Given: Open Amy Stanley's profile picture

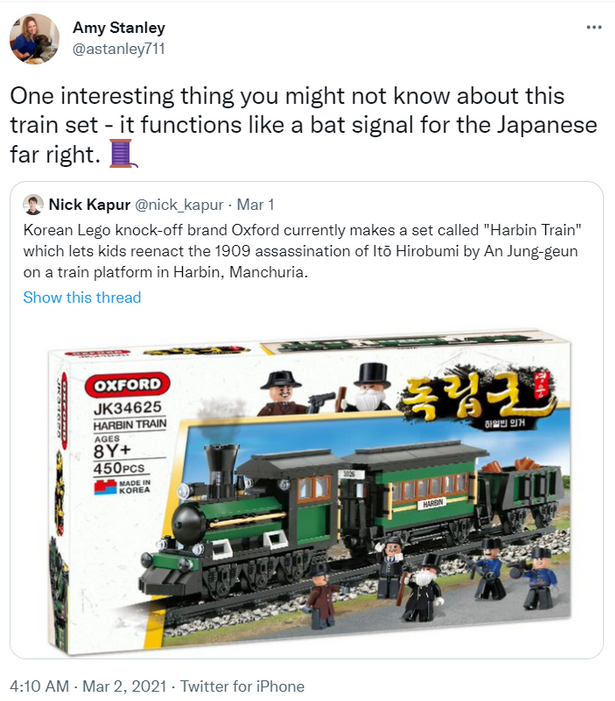Looking at the screenshot, I should coord(34,39).
